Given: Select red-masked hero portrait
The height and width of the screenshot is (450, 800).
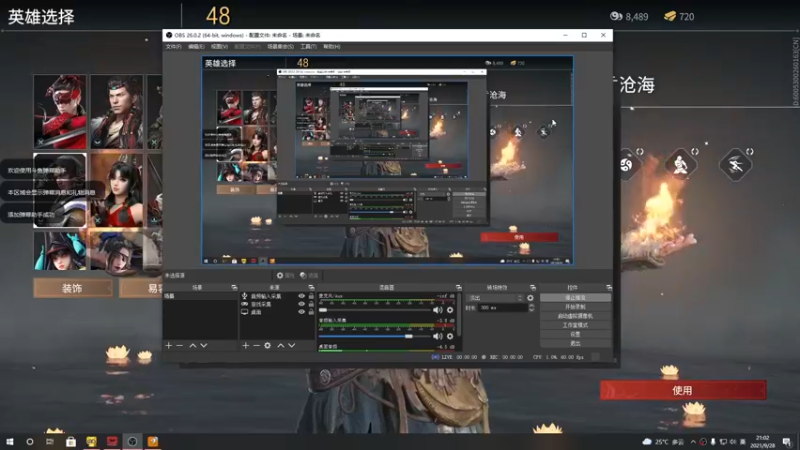Looking at the screenshot, I should [x=60, y=112].
